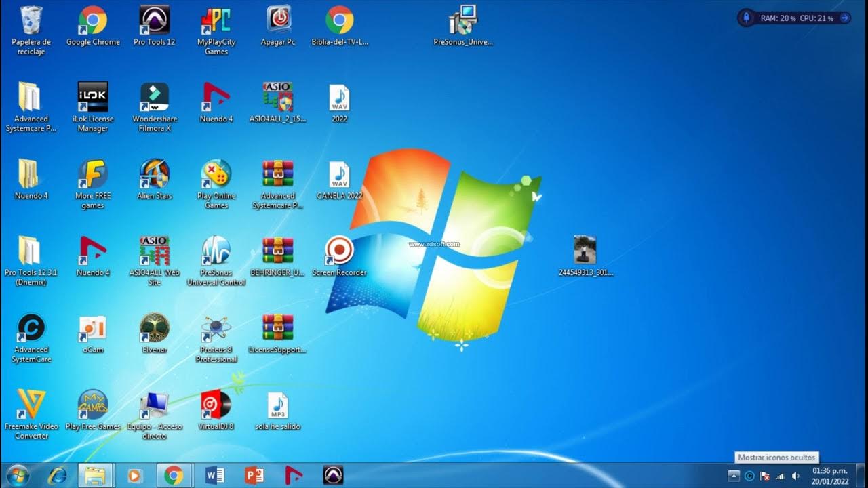
Task: Open the network signal tray icon
Action: (781, 476)
